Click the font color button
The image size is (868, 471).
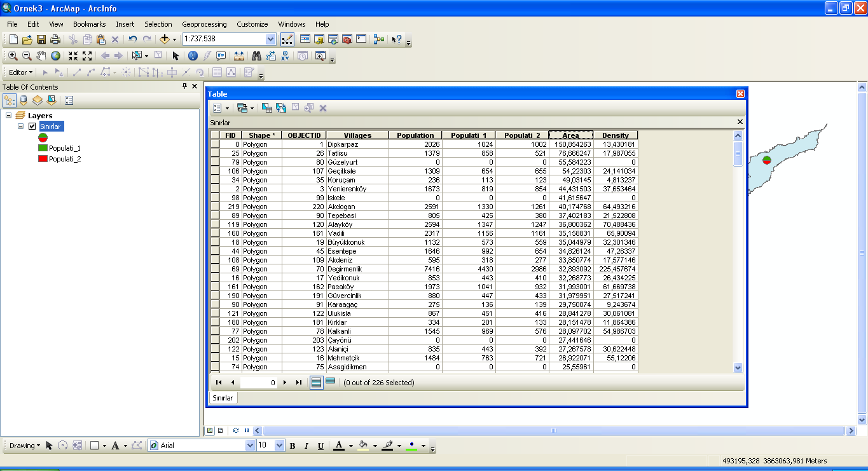339,446
